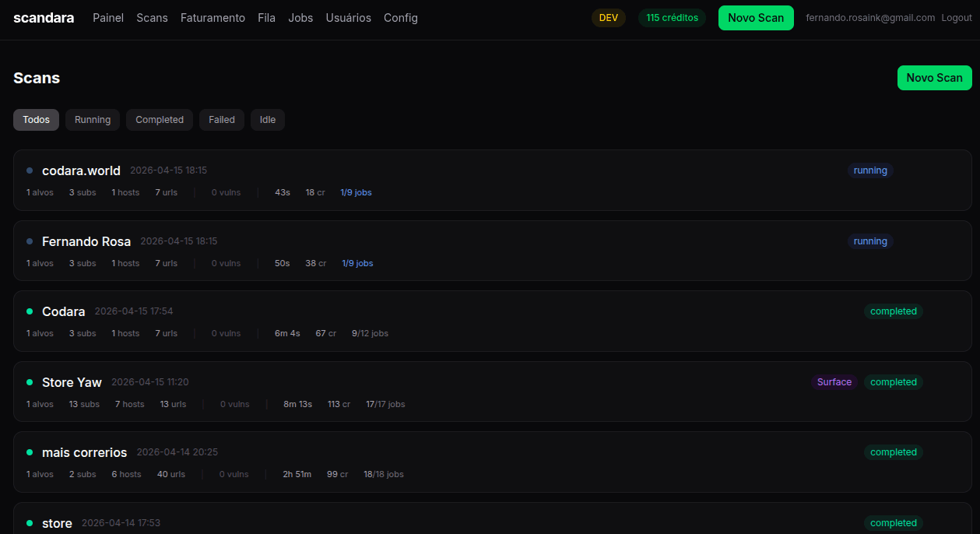The width and height of the screenshot is (980, 534).
Task: Click Novo Scan in the top navbar
Action: [755, 18]
